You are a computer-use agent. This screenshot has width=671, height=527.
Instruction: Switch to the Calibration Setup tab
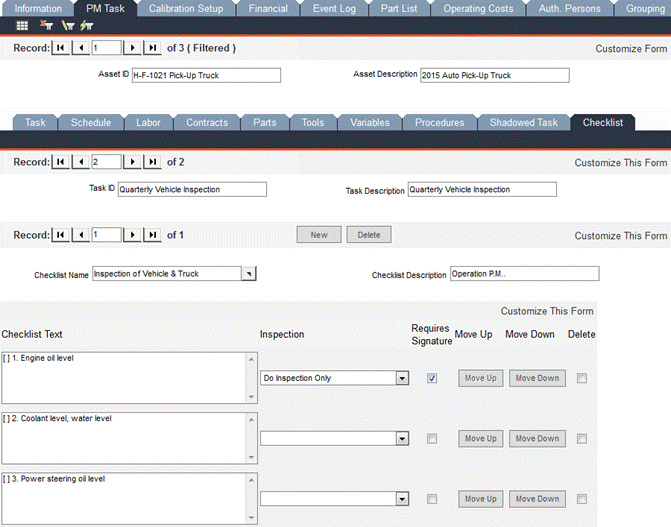(185, 8)
